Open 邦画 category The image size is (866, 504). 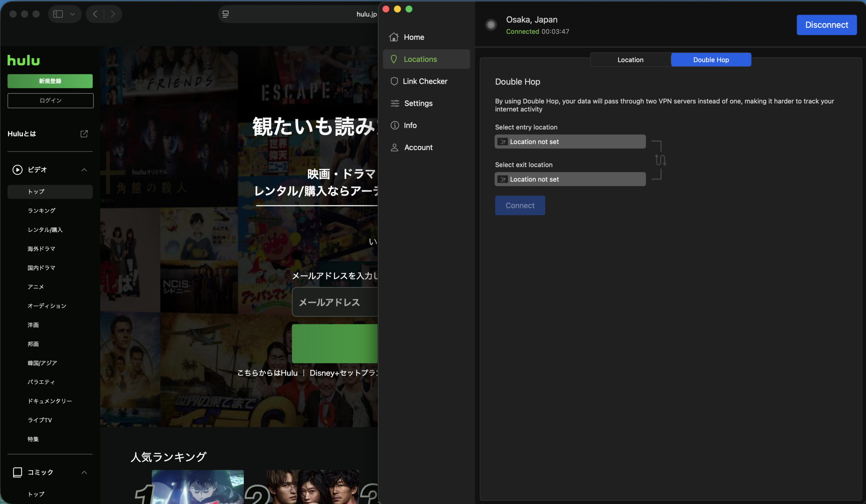pyautogui.click(x=33, y=344)
